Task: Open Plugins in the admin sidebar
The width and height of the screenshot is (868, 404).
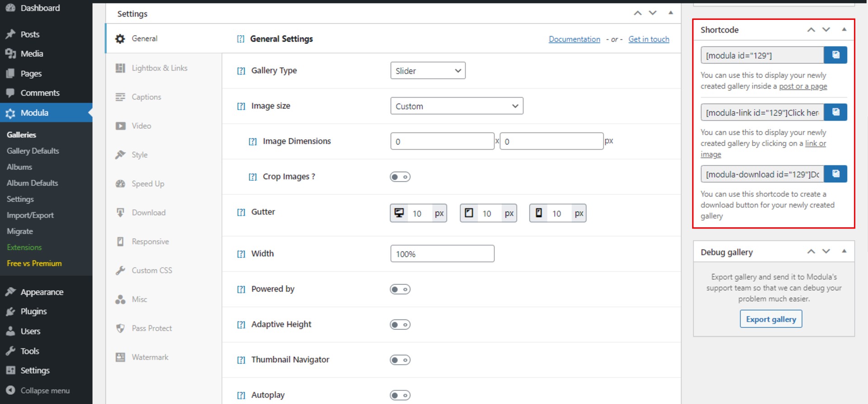Action: tap(33, 311)
